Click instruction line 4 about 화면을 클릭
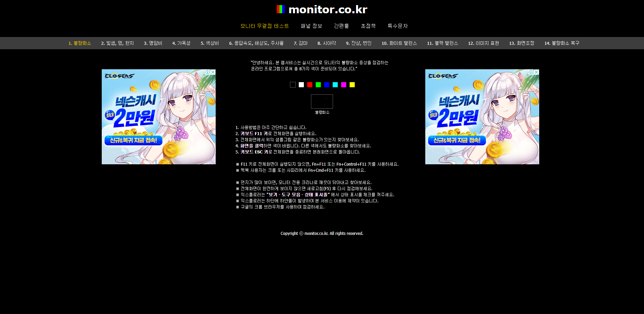This screenshot has width=644, height=314. 303,146
